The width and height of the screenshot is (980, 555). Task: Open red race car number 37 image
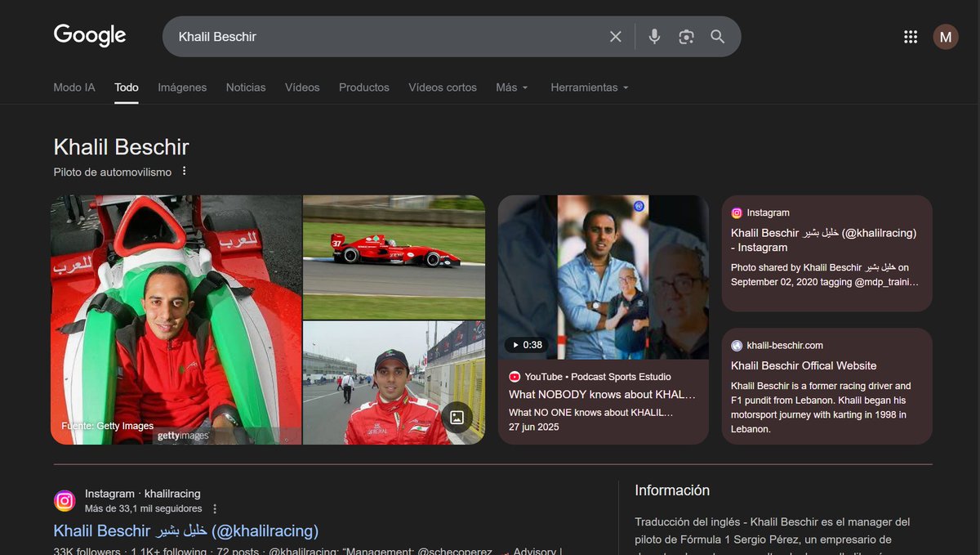[x=394, y=257]
